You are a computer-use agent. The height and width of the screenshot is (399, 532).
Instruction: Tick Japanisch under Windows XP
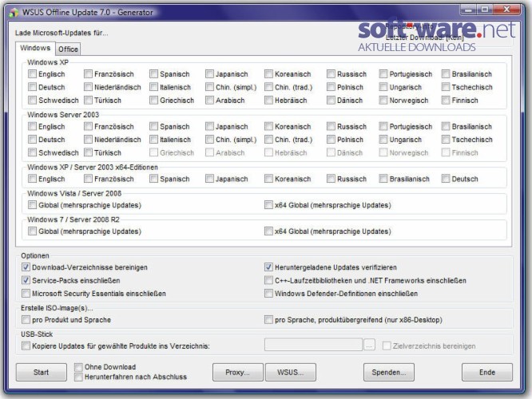pyautogui.click(x=209, y=74)
